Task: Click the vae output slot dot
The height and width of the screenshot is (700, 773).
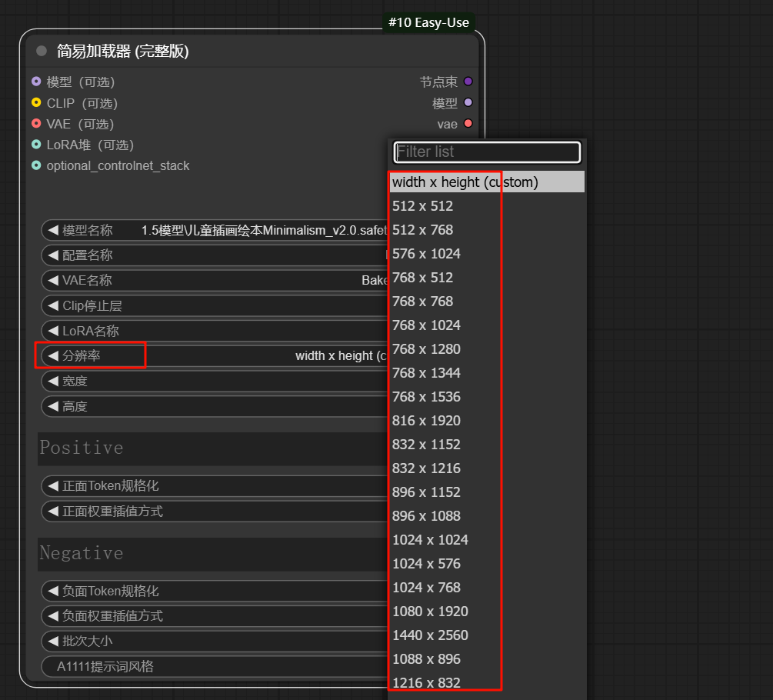Action: (469, 124)
